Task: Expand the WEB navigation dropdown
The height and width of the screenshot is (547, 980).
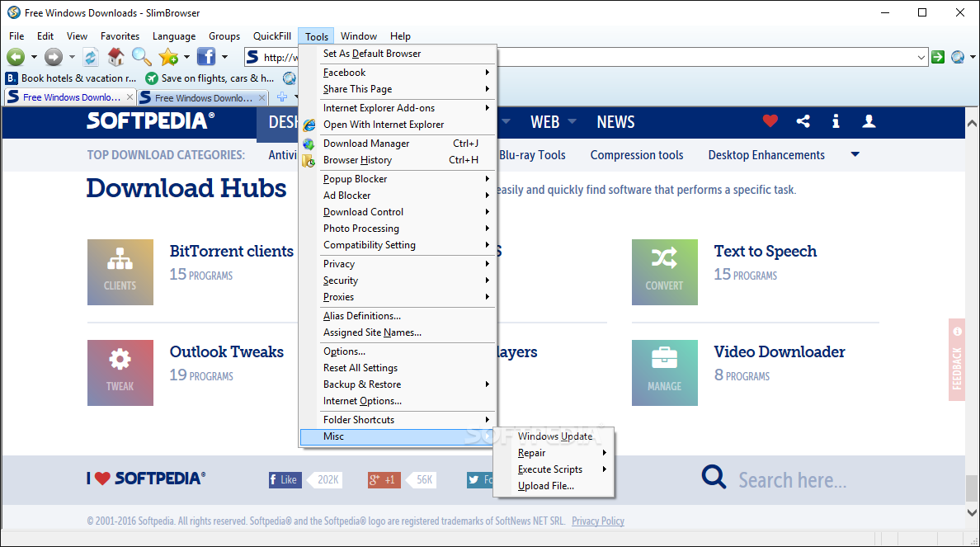Action: pyautogui.click(x=572, y=121)
